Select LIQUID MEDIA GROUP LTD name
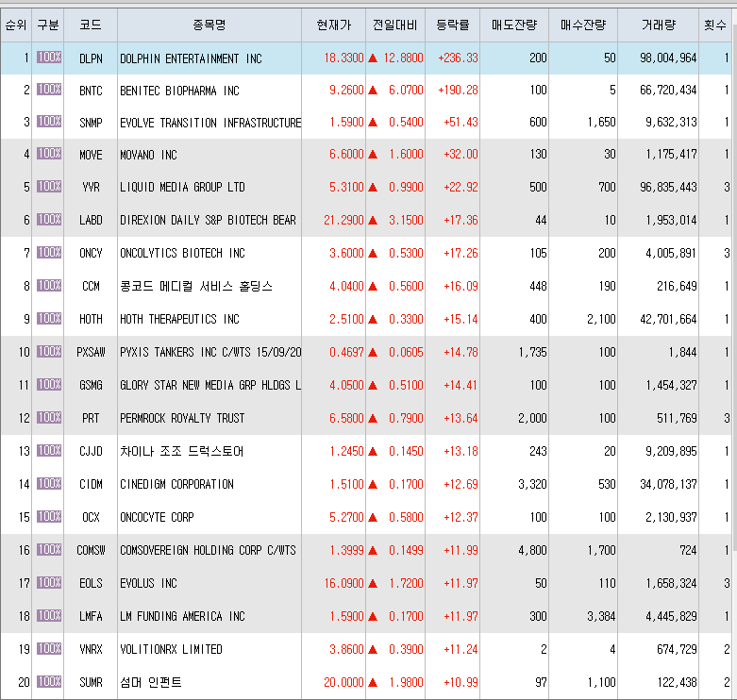 pyautogui.click(x=182, y=187)
